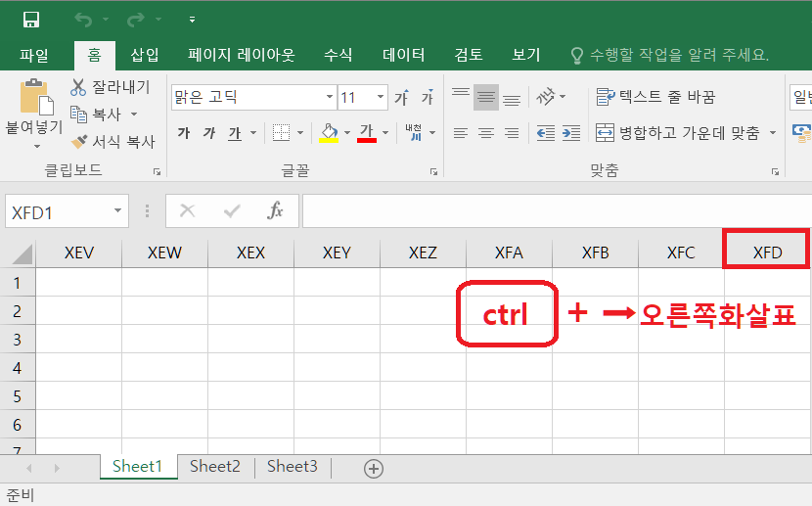Click the new sheet plus icon
Image resolution: width=812 pixels, height=506 pixels.
(x=374, y=469)
